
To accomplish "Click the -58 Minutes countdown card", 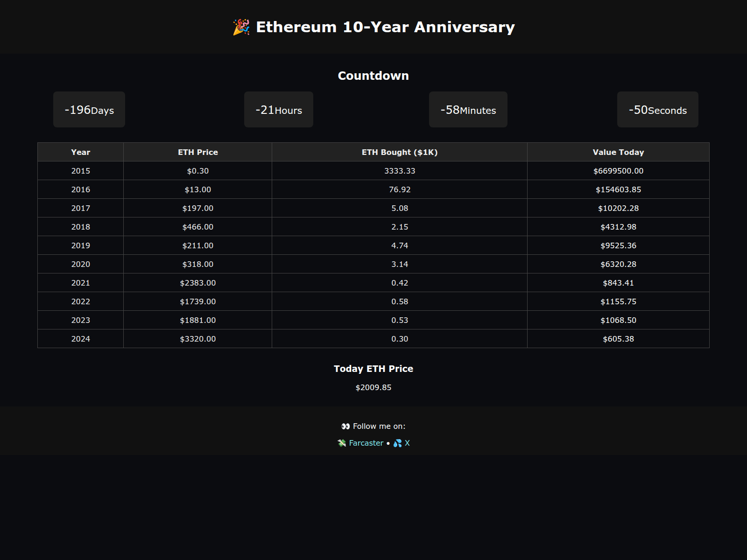I will coord(468,110).
